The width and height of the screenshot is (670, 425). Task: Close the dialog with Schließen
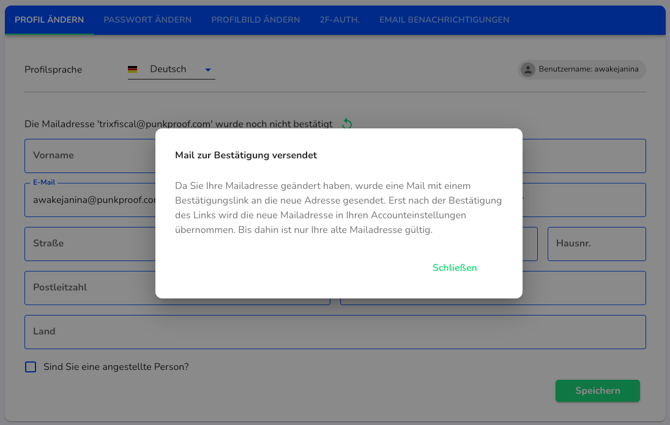coord(455,268)
